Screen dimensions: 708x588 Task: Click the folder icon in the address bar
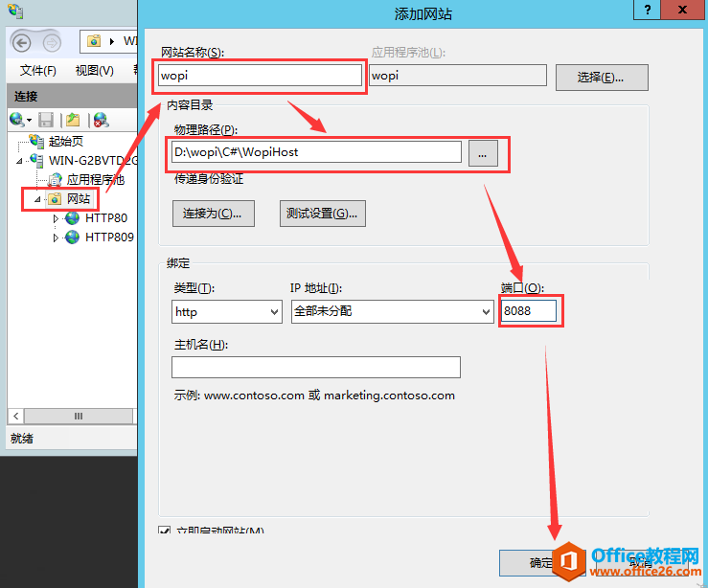(94, 41)
